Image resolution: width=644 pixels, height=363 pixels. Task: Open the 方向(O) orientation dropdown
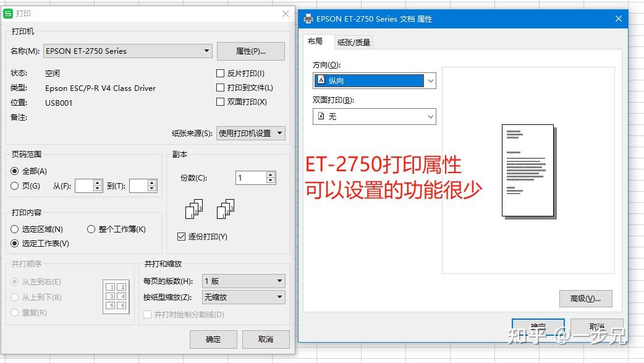coord(431,80)
